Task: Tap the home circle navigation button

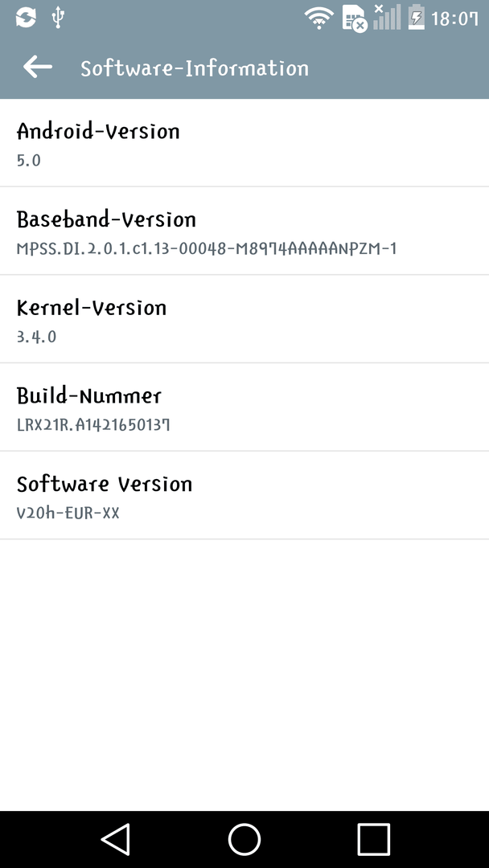Action: click(x=244, y=839)
